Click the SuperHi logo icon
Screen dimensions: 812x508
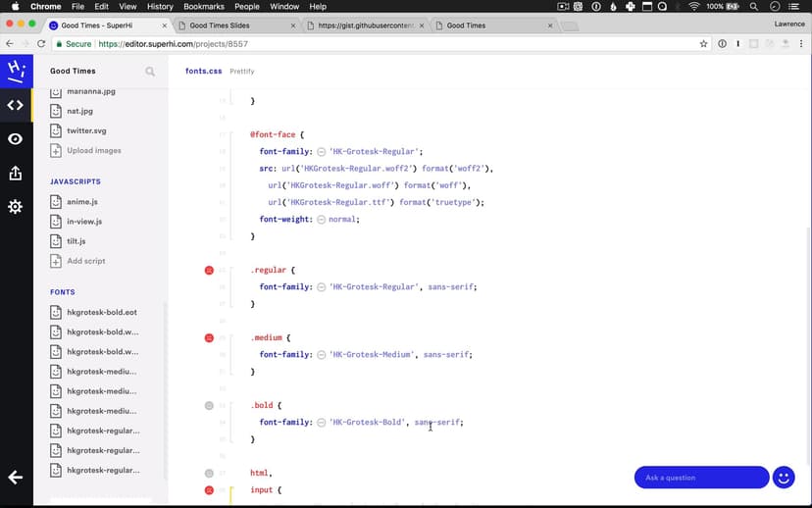tap(16, 72)
